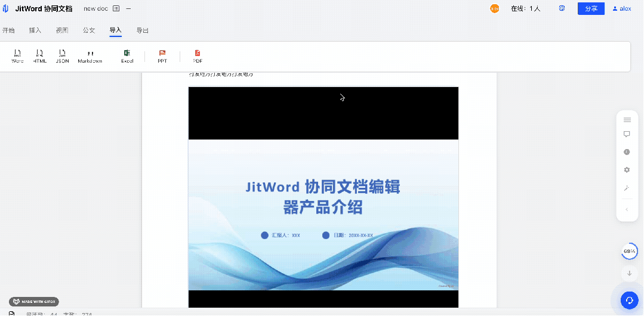Viewport: 644px width, 316px height.
Task: Open the 插入 tab
Action: coord(35,30)
